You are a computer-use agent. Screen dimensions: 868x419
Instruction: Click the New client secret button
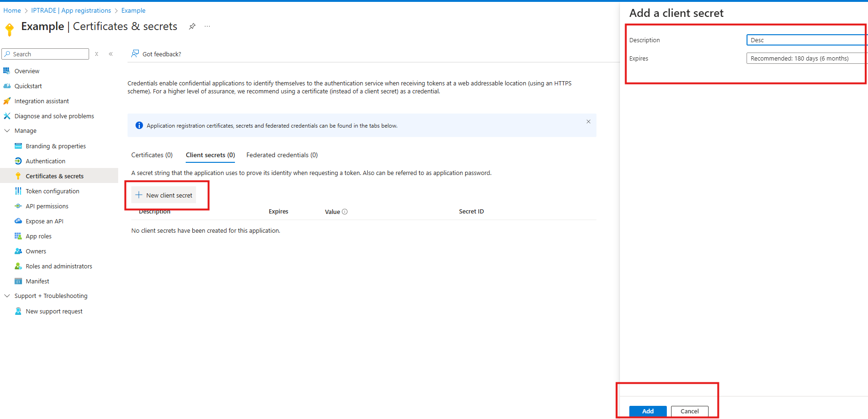(x=164, y=195)
